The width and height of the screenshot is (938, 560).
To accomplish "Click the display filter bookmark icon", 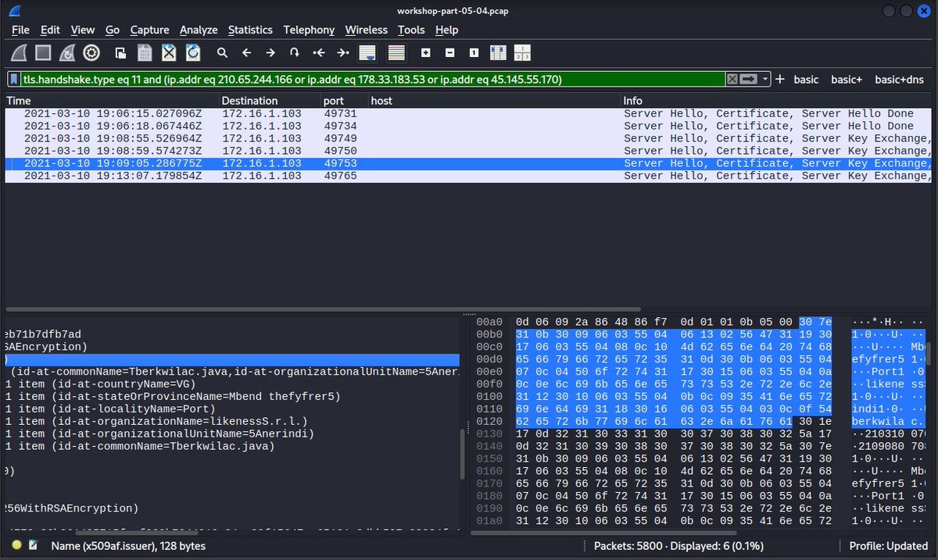I will (x=15, y=79).
